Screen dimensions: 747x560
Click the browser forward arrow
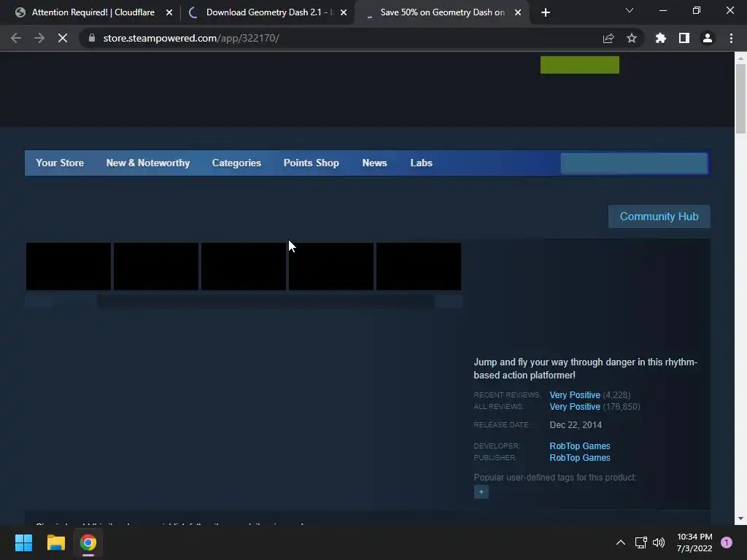coord(39,38)
